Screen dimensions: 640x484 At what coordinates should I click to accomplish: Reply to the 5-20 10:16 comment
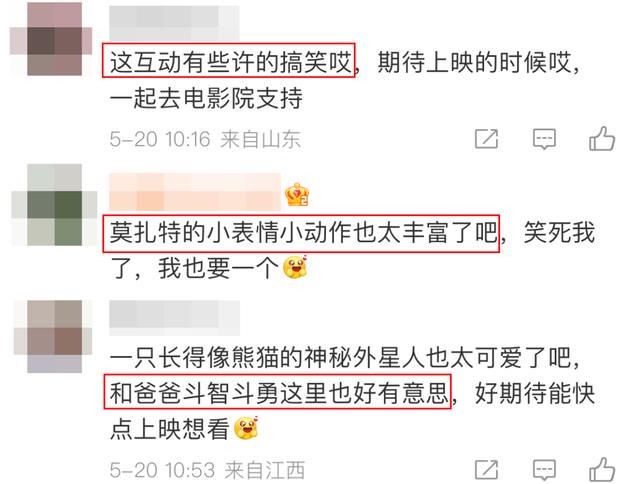[x=544, y=139]
